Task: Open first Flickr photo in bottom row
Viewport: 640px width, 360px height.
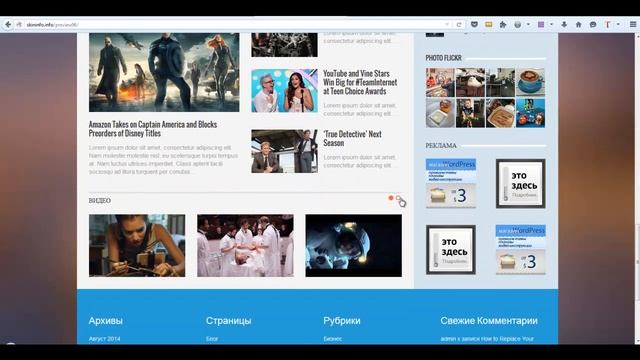Action: point(440,113)
